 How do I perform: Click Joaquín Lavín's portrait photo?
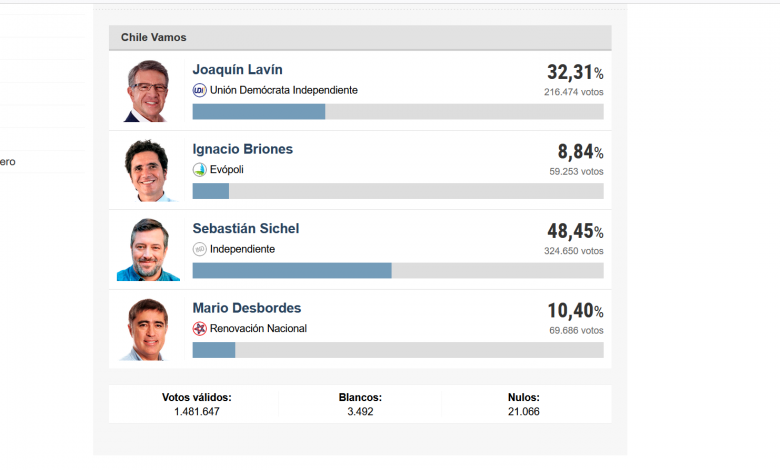147,91
